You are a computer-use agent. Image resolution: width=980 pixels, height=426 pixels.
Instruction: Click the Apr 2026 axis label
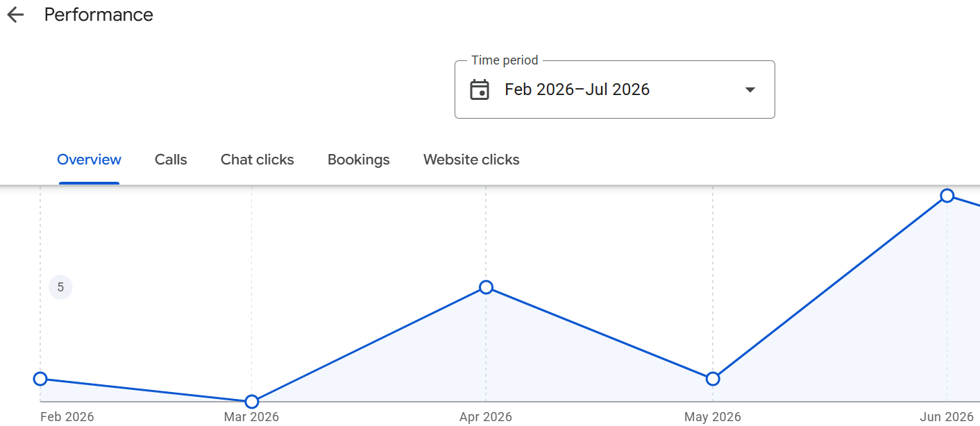pos(486,417)
